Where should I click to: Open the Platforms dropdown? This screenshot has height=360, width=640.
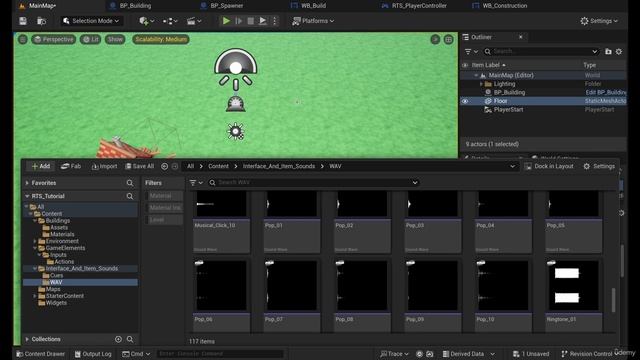(313, 21)
